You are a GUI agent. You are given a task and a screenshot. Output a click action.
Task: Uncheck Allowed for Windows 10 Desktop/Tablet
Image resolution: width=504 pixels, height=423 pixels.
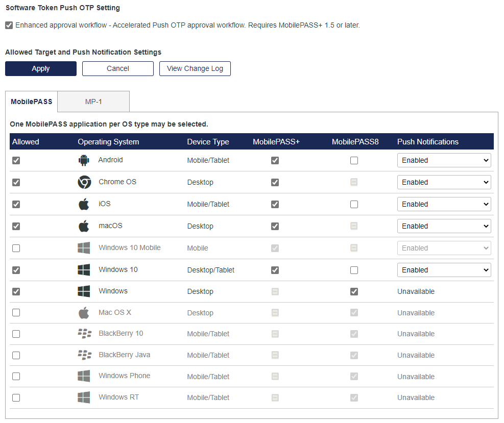tap(16, 270)
